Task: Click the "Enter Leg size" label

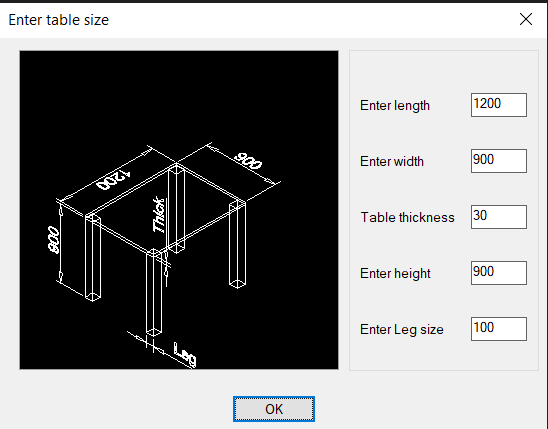Action: click(402, 329)
